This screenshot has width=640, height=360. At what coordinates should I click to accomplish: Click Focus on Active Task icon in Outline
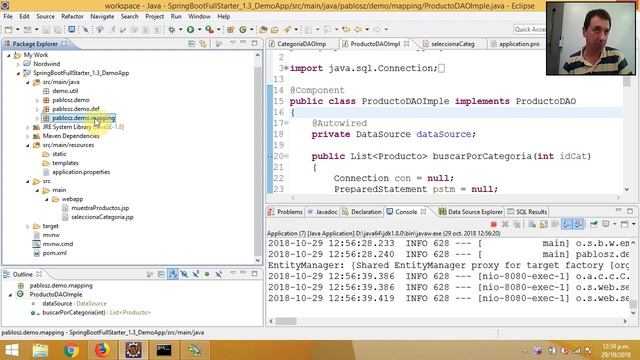150,274
